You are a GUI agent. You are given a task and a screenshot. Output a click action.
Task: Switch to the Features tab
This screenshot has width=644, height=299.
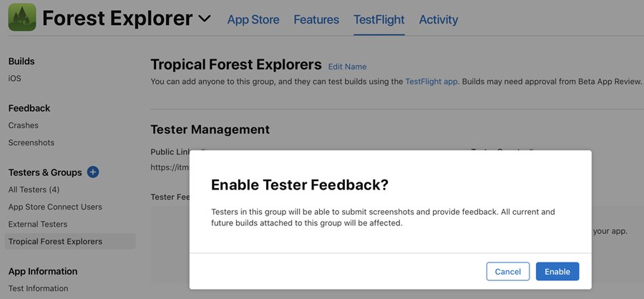point(316,20)
